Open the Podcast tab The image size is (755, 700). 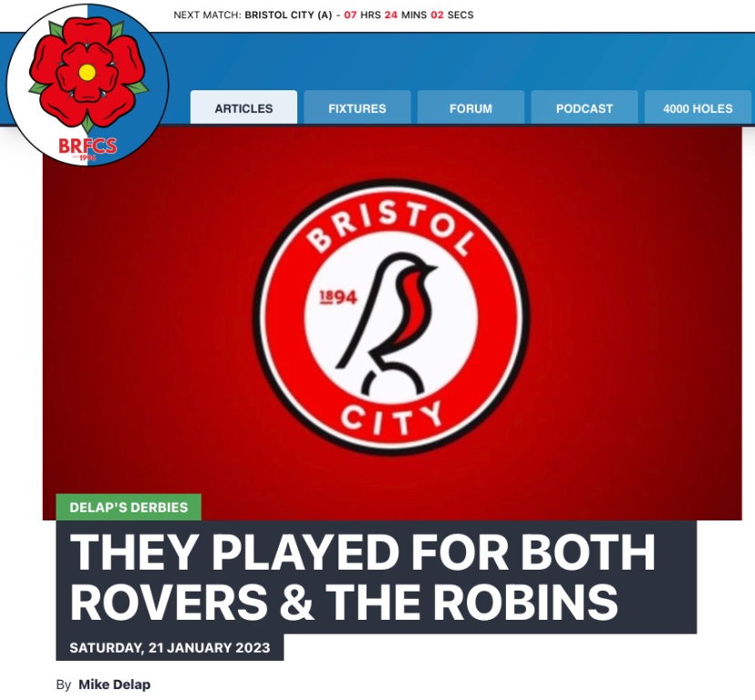(x=584, y=108)
